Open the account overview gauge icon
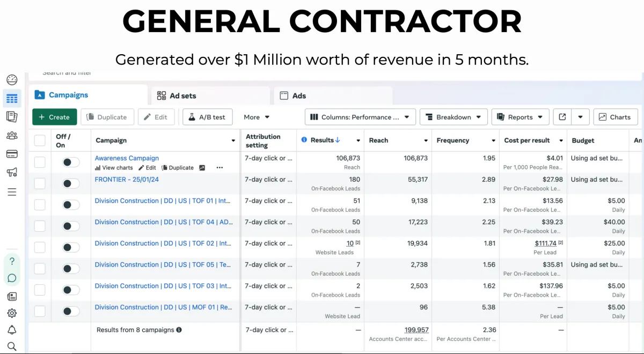The width and height of the screenshot is (644, 354). (x=12, y=80)
